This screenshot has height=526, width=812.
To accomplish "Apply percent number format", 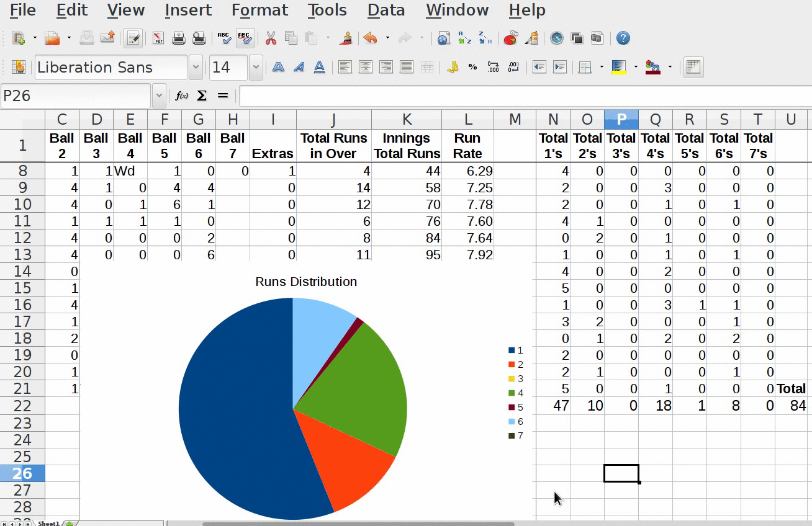I will click(473, 67).
